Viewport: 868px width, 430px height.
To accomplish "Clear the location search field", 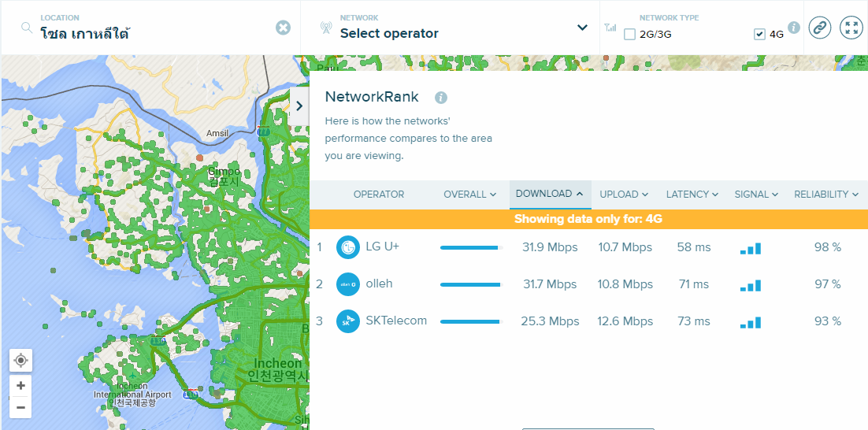I will [x=283, y=28].
